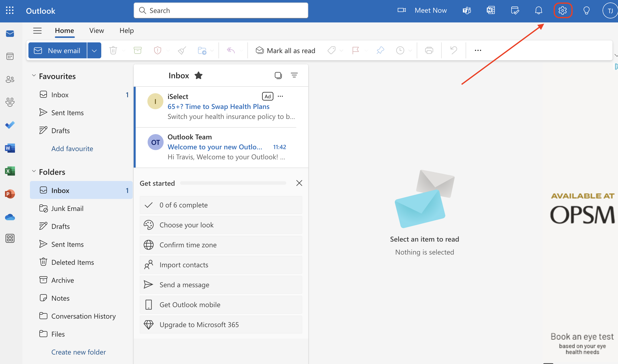The image size is (618, 364).
Task: Open TJ account avatar
Action: (x=610, y=10)
